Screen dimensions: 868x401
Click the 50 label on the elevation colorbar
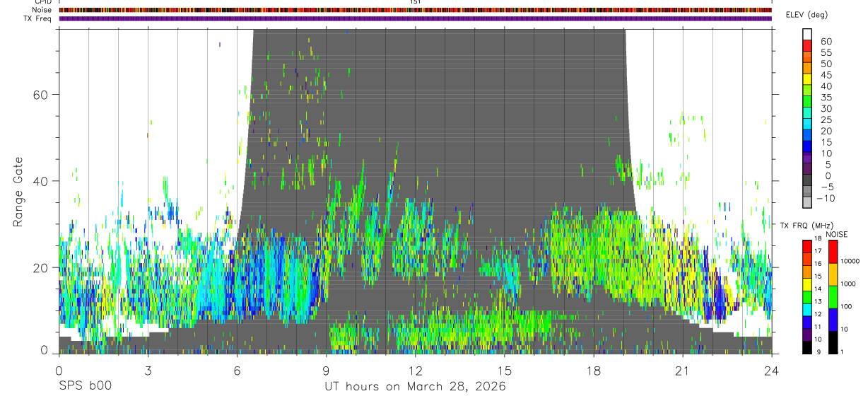tap(826, 64)
